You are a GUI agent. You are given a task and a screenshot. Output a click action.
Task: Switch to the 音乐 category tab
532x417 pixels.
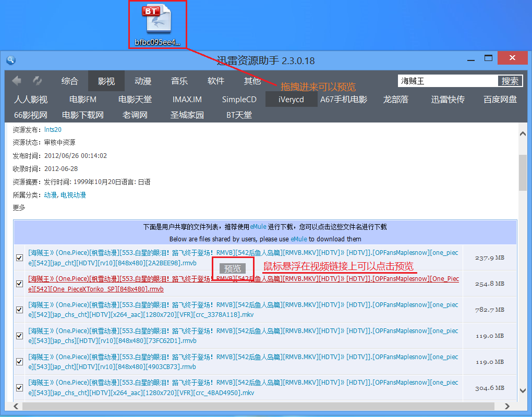coord(179,81)
